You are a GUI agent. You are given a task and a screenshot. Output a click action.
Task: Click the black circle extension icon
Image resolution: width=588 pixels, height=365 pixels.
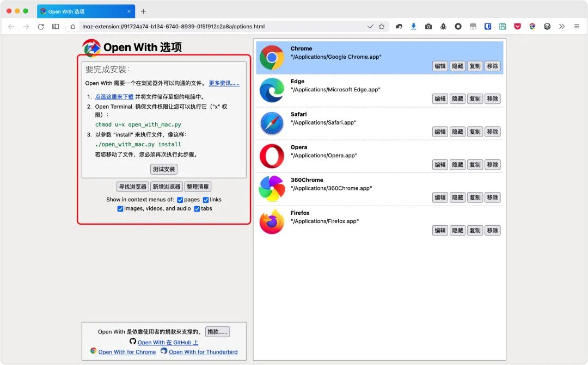click(458, 27)
